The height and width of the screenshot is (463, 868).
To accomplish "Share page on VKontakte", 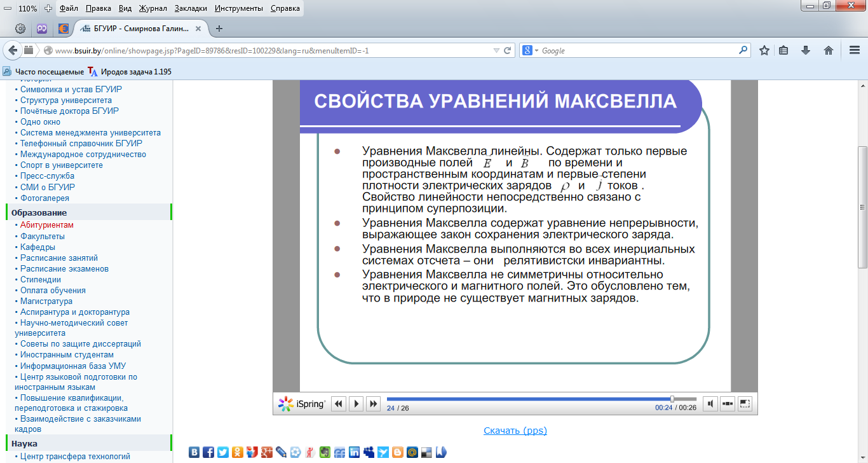I will (194, 452).
